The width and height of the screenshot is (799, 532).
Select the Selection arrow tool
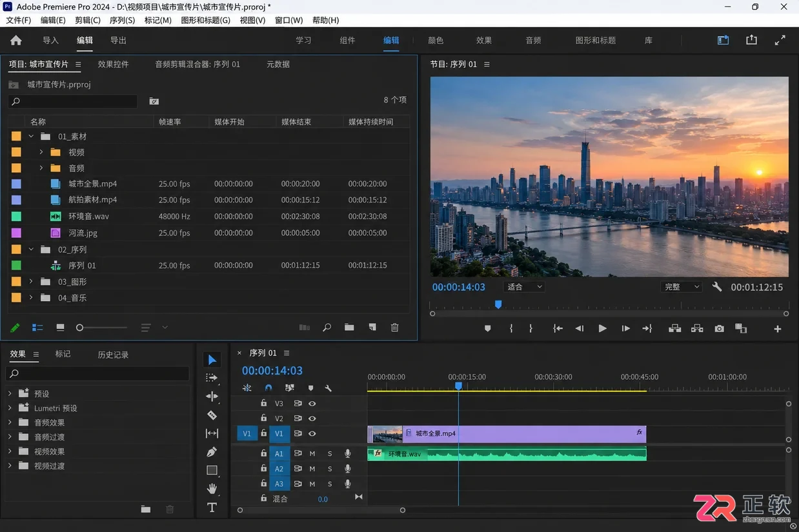pos(212,360)
